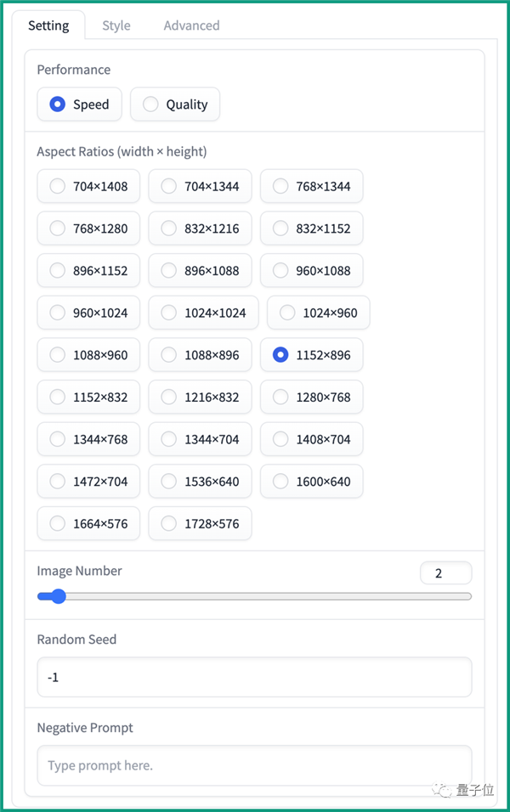This screenshot has width=510, height=812.
Task: Open the Advanced tab
Action: (x=191, y=25)
